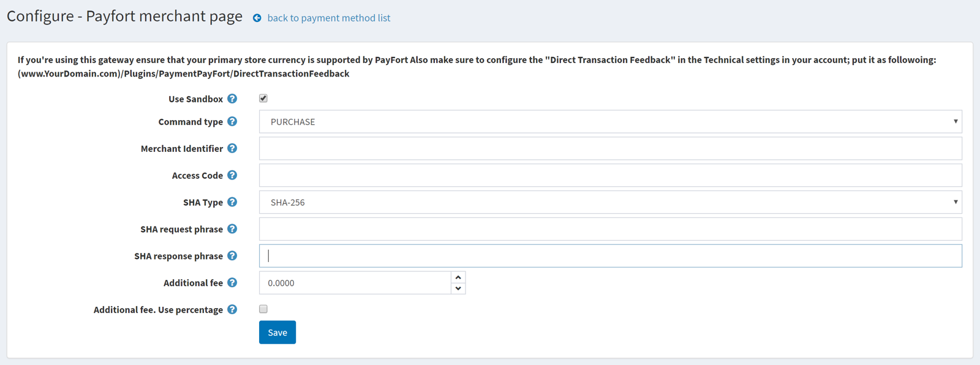
Task: Focus the Access Code text field
Action: [610, 175]
